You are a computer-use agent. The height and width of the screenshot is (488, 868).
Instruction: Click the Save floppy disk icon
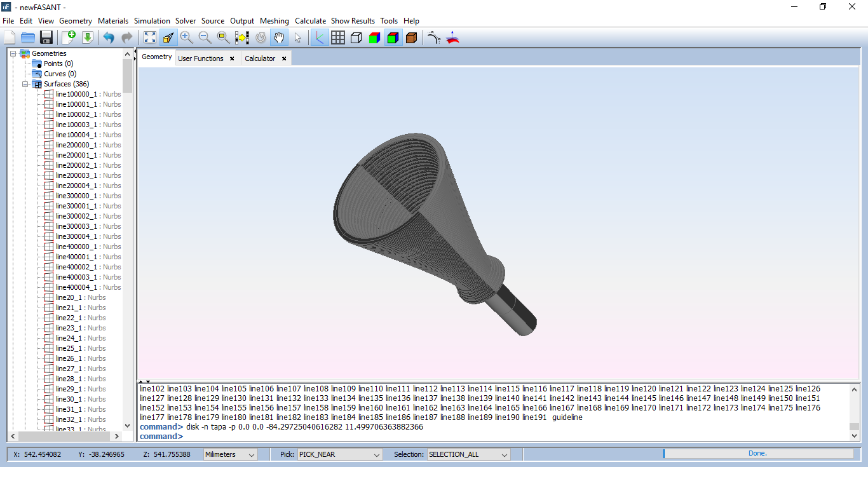(46, 38)
